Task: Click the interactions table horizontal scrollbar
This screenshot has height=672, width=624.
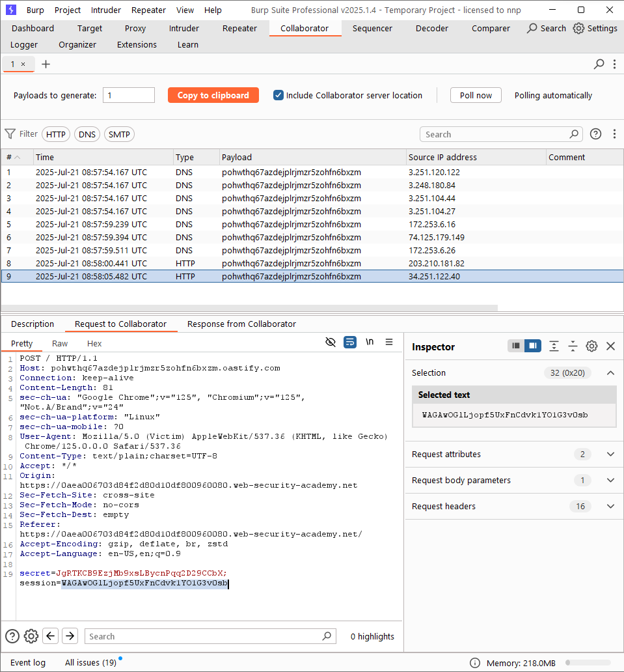Action: 249,308
